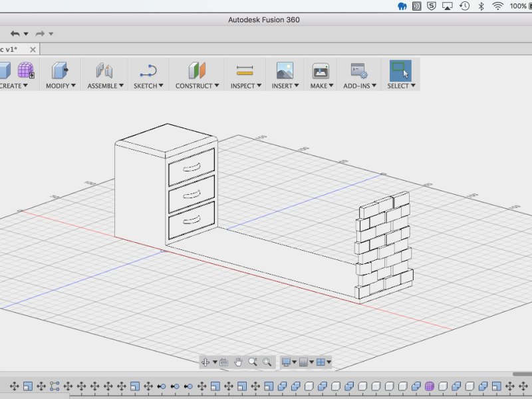Select the cabinet's middle drawer face

coord(192,194)
